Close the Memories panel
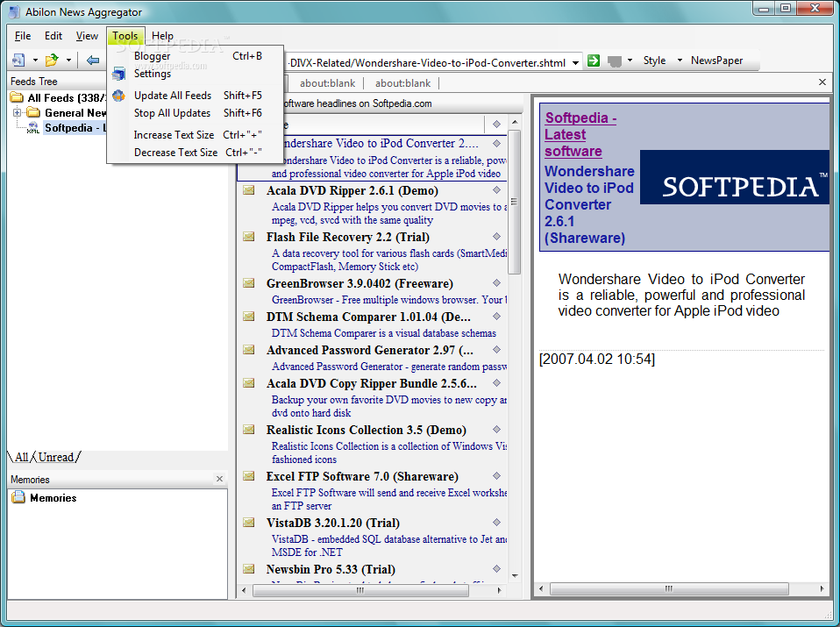The image size is (840, 627). [219, 479]
